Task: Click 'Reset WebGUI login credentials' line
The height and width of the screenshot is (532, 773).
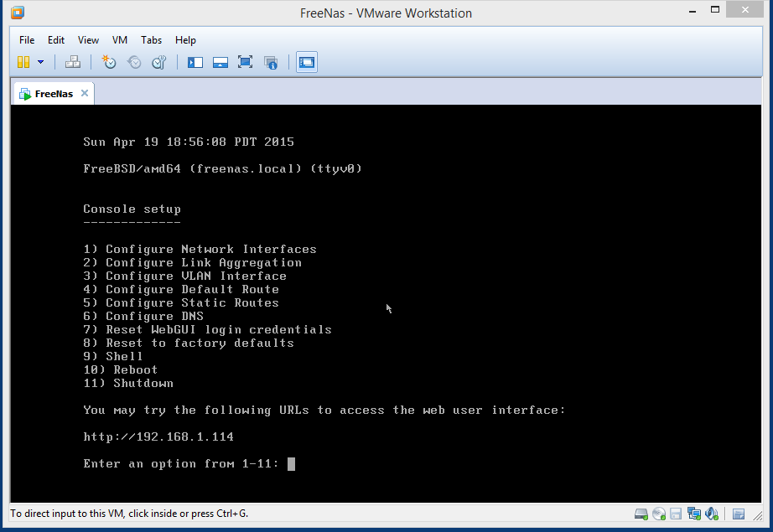Action: pos(208,329)
